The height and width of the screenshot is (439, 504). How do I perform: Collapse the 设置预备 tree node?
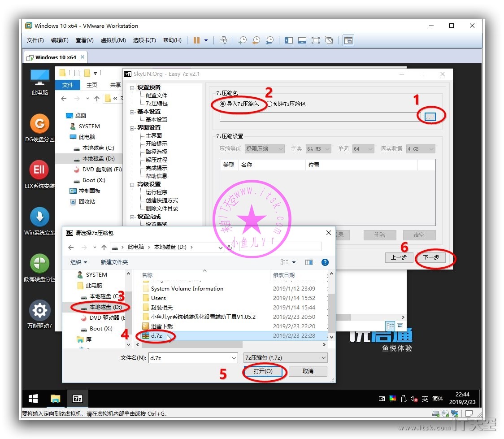pyautogui.click(x=132, y=88)
